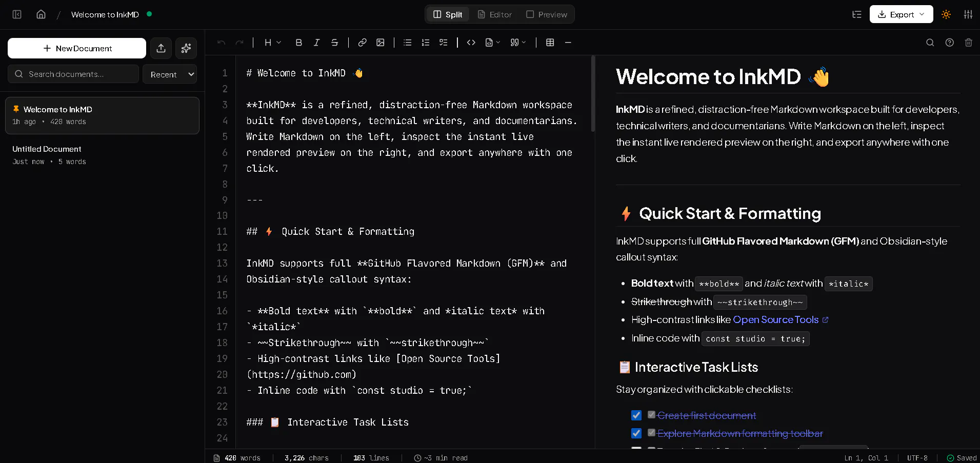Import document with upload icon
Image resolution: width=980 pixels, height=463 pixels.
point(161,48)
